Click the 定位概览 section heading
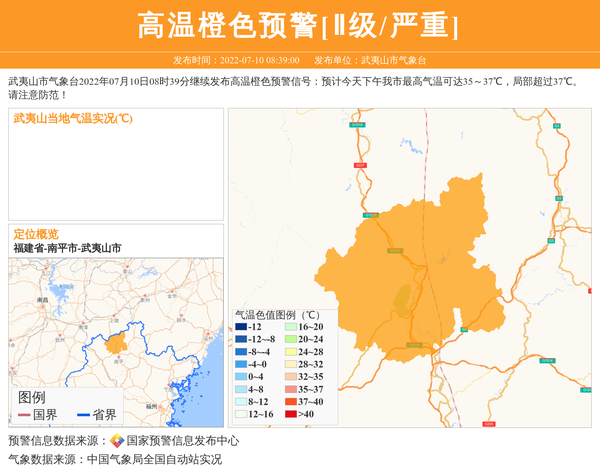The image size is (600, 471). [x=36, y=234]
